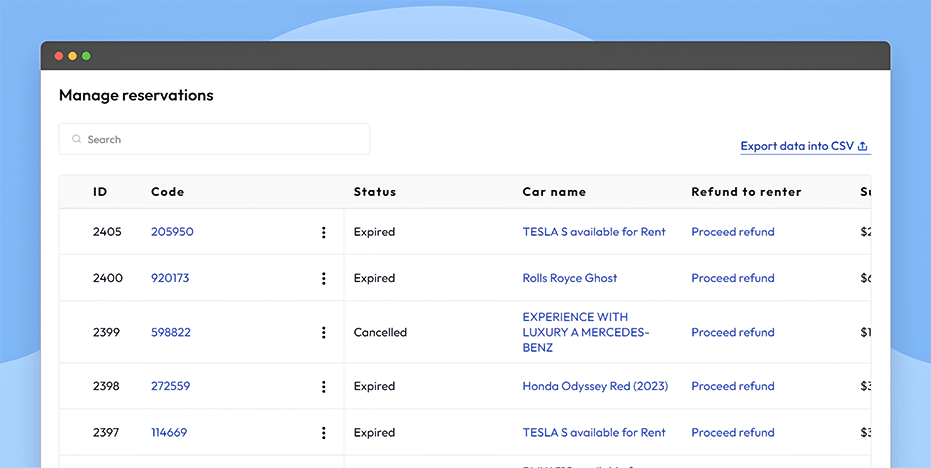Click the Status column header
Viewport: 931px width, 468px height.
[375, 192]
